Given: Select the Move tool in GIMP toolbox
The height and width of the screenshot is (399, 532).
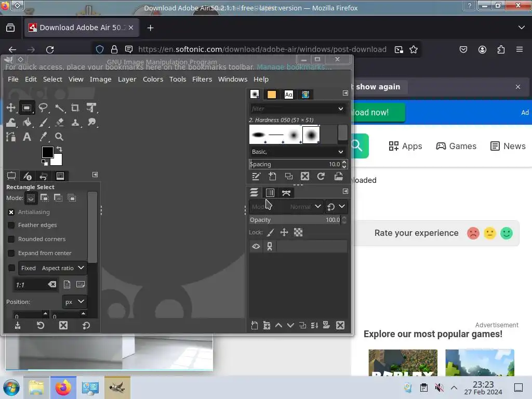Looking at the screenshot, I should [10, 108].
